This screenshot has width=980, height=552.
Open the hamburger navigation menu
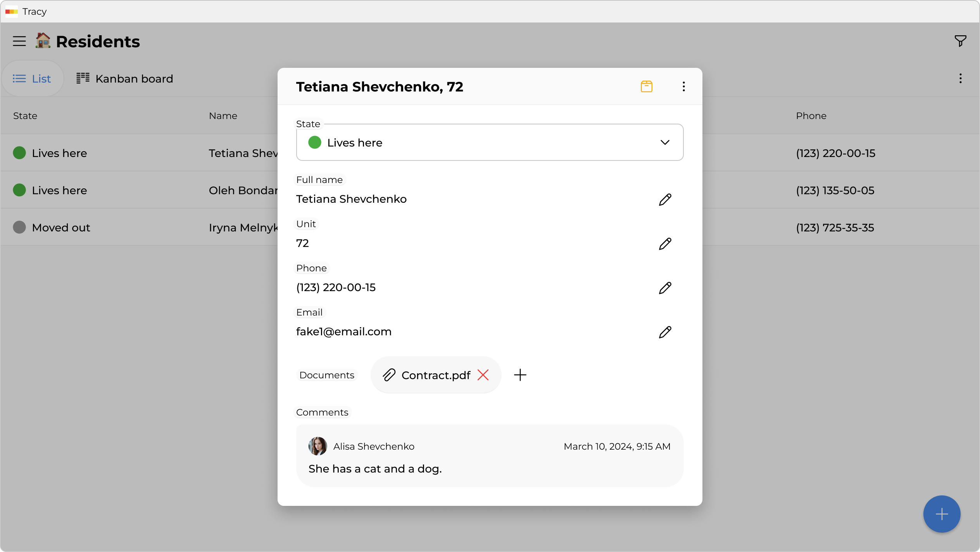(x=19, y=41)
